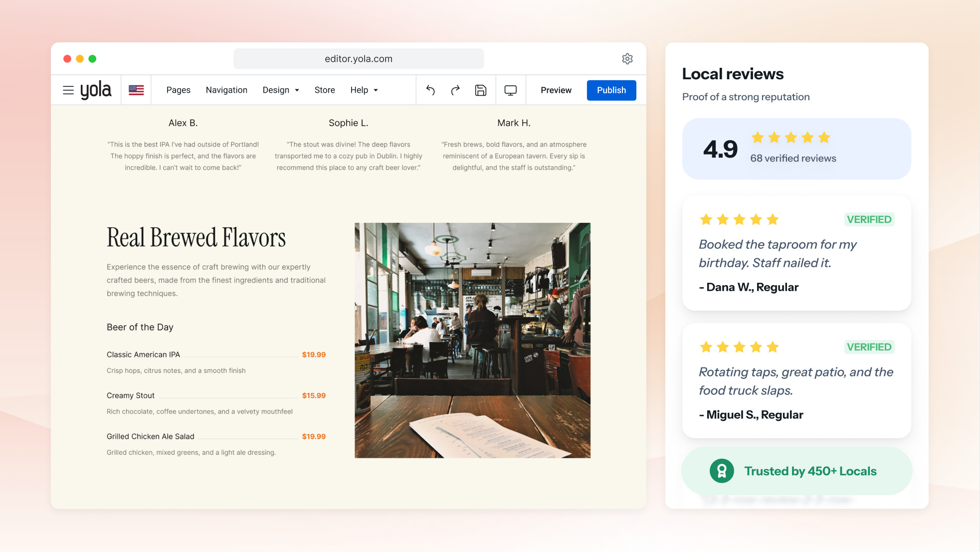Select the Grilled Chicken Ale Salad item

[x=151, y=436]
